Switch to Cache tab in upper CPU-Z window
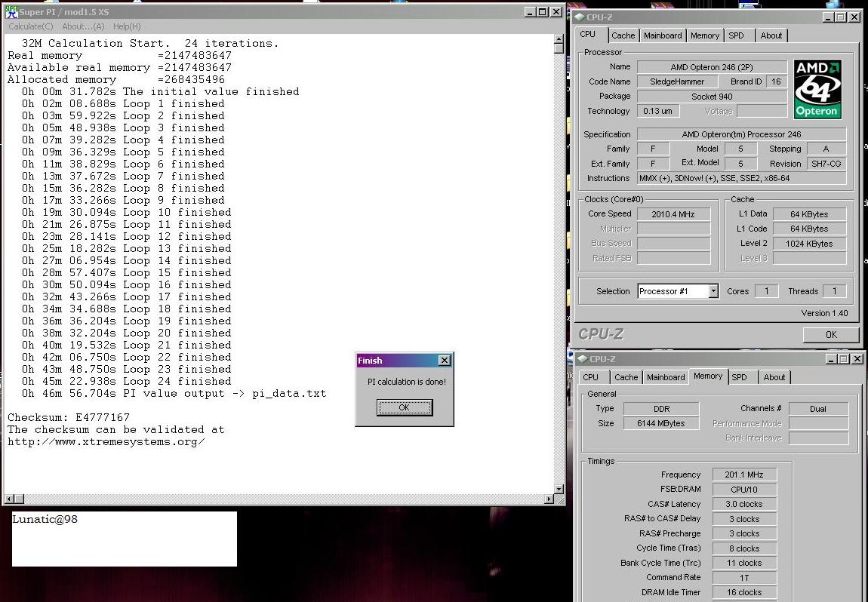Image resolution: width=868 pixels, height=602 pixels. tap(623, 35)
